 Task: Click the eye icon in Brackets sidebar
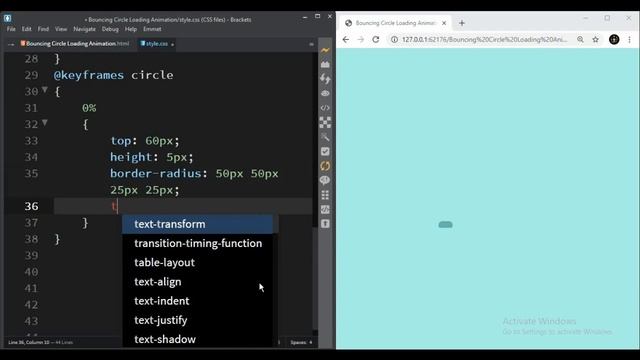[x=325, y=93]
